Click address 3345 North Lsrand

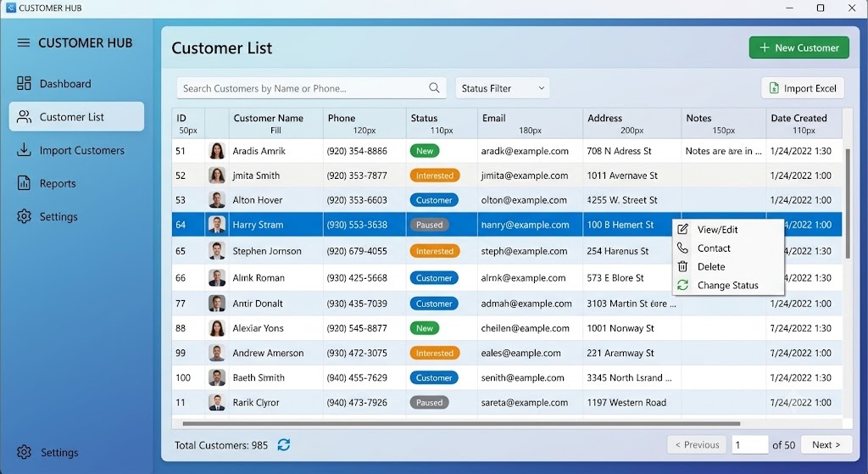[x=630, y=377]
